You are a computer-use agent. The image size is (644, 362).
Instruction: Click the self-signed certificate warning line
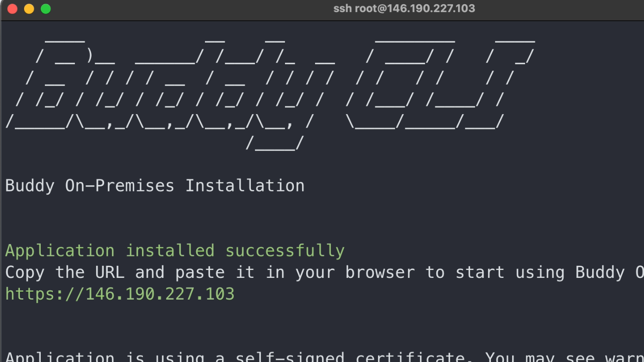[324, 356]
